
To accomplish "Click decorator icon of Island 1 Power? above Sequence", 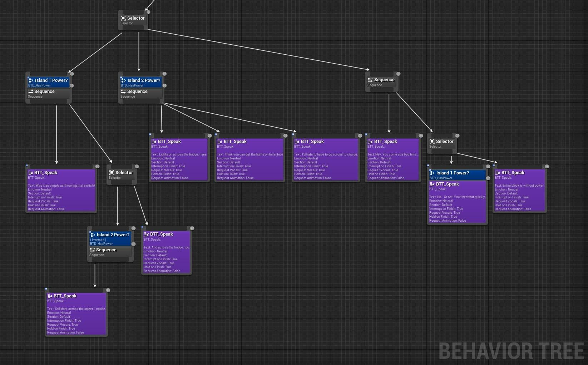I will click(31, 80).
